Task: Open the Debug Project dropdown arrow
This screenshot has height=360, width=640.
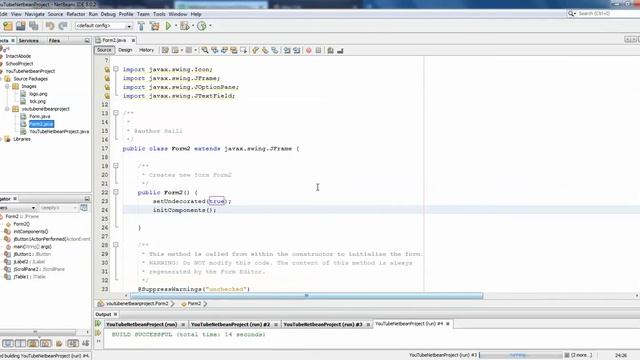Action: pos(193,26)
